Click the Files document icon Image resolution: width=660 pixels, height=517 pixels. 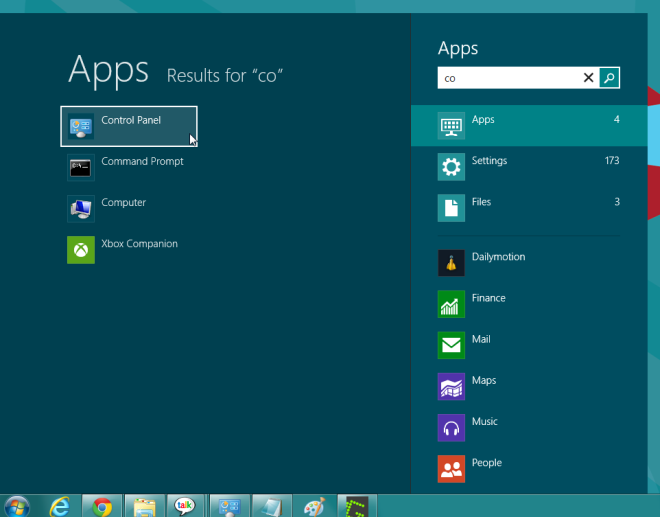[x=451, y=208]
